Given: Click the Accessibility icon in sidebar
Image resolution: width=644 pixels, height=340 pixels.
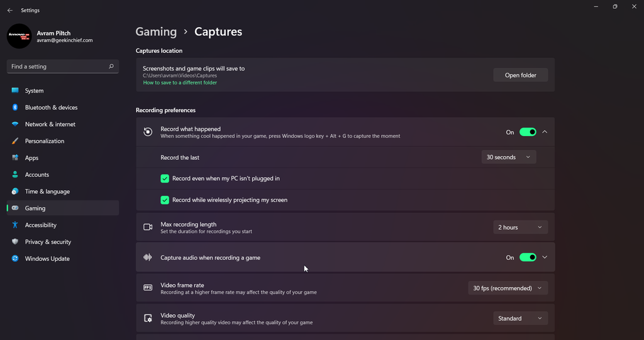Looking at the screenshot, I should pyautogui.click(x=15, y=225).
